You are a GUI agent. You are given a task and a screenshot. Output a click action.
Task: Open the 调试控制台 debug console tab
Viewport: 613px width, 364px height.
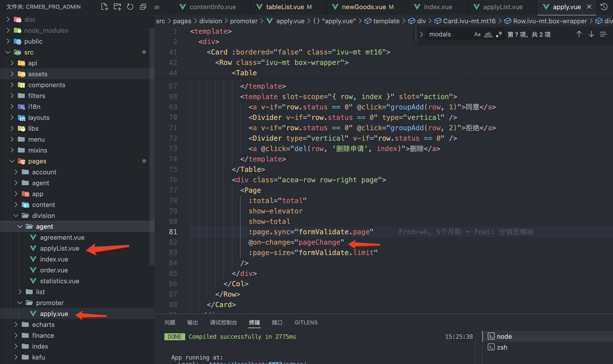(x=224, y=322)
